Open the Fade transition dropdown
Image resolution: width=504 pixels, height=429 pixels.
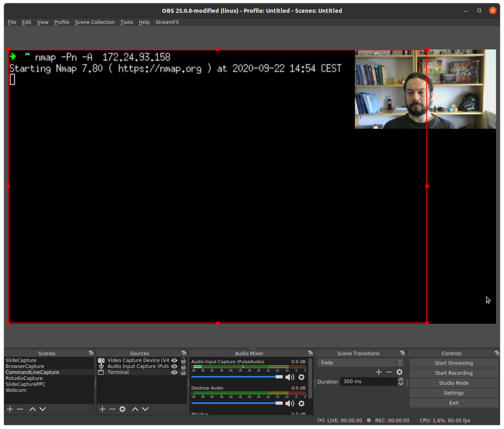tap(360, 363)
